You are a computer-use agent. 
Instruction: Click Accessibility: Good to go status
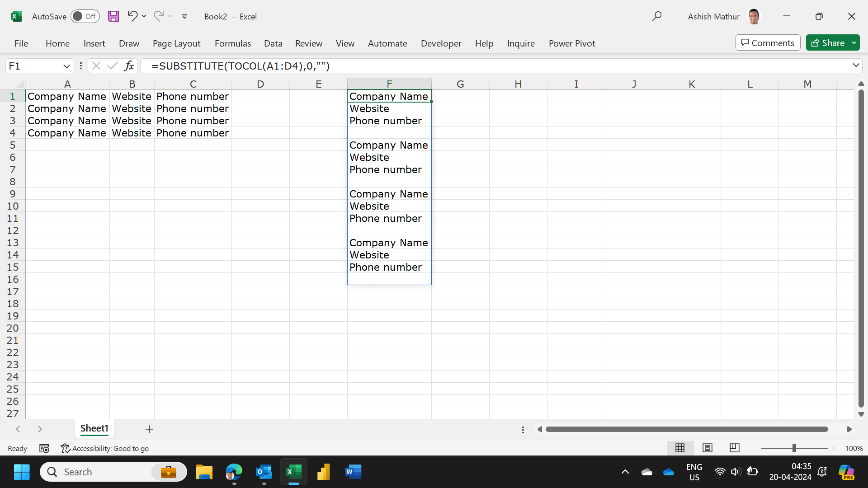point(105,448)
